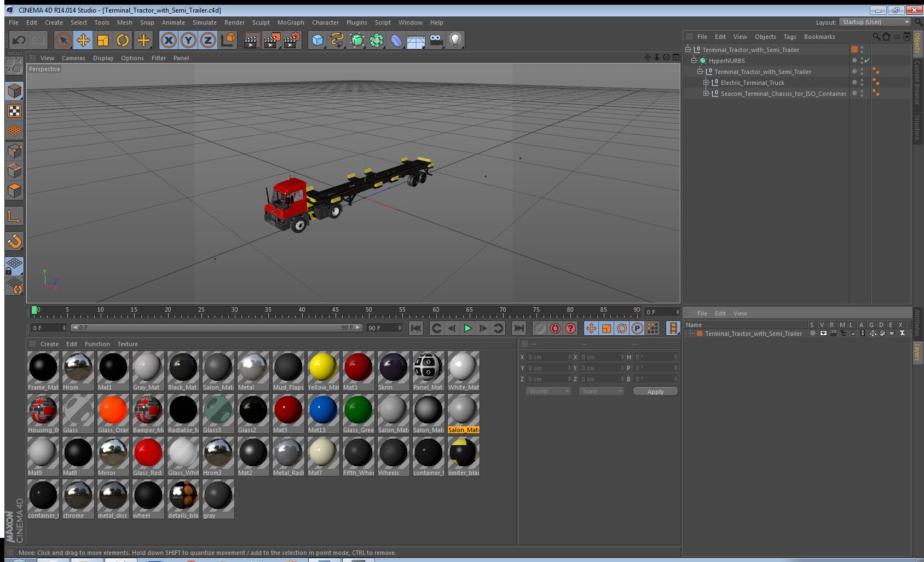Click Record Active Objects button
The image size is (924, 562).
point(540,328)
